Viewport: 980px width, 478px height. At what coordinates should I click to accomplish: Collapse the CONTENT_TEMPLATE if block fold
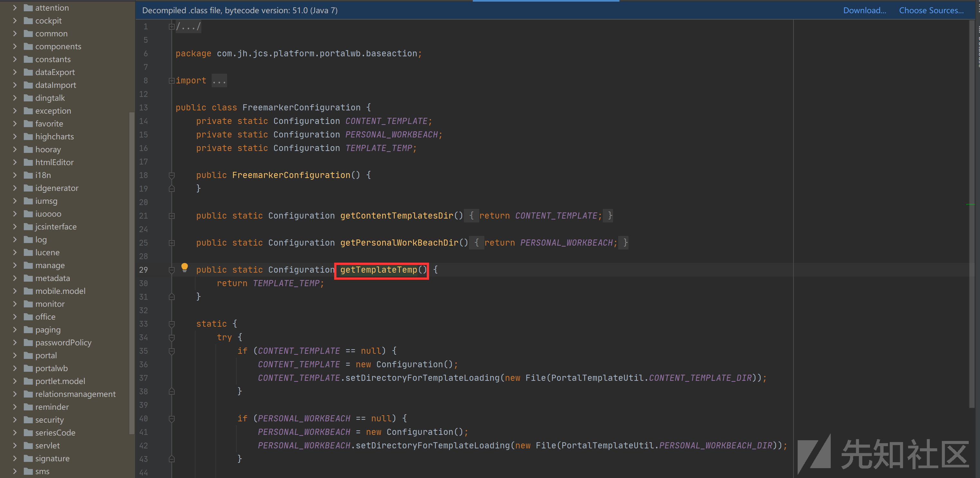[171, 351]
